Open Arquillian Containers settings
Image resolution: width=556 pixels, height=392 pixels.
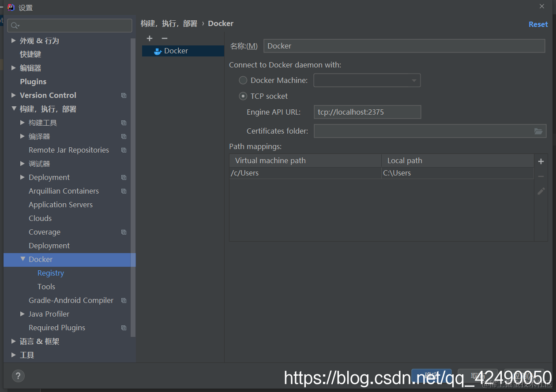[64, 191]
